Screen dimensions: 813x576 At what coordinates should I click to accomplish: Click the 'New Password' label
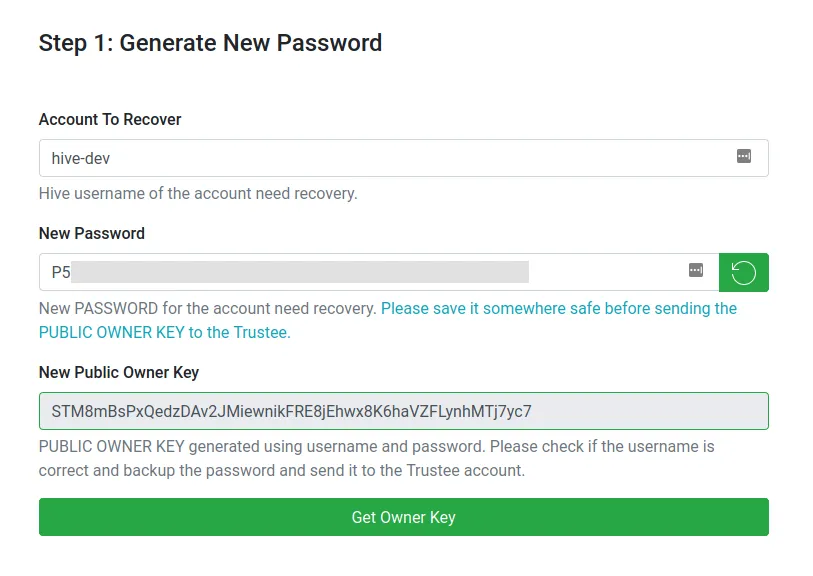coord(92,233)
